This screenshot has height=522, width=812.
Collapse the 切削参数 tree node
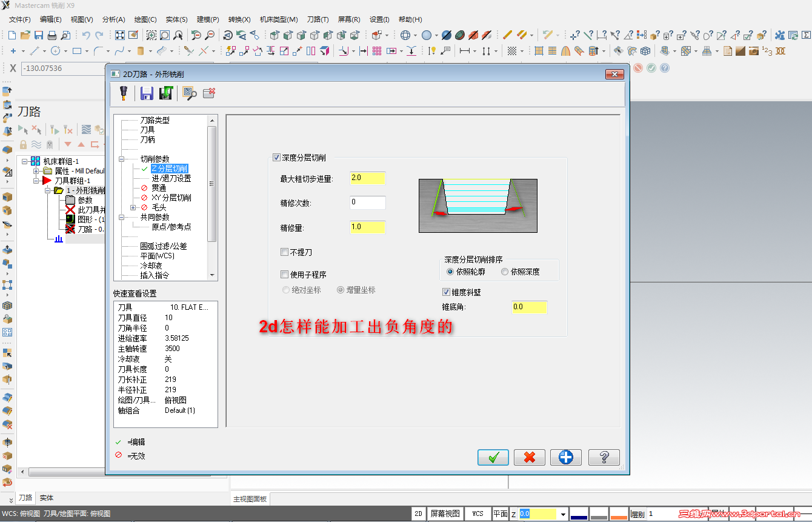(x=121, y=159)
